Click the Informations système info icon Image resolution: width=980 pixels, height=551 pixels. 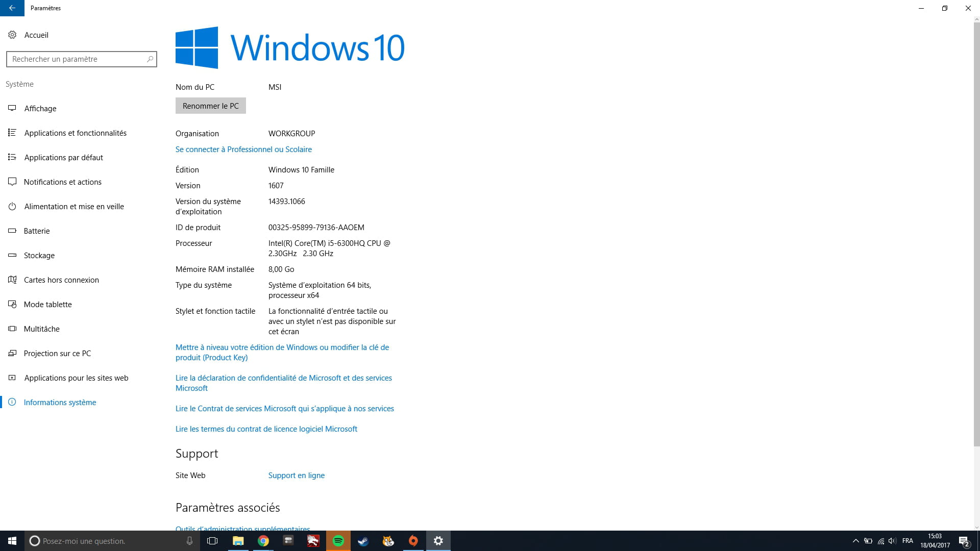coord(12,402)
